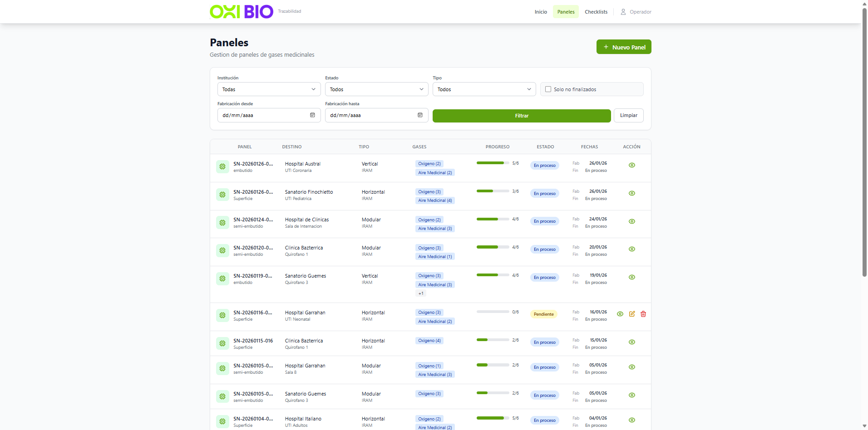Delete the pending UTI Neonatal panel
Image resolution: width=868 pixels, height=430 pixels.
tap(643, 314)
